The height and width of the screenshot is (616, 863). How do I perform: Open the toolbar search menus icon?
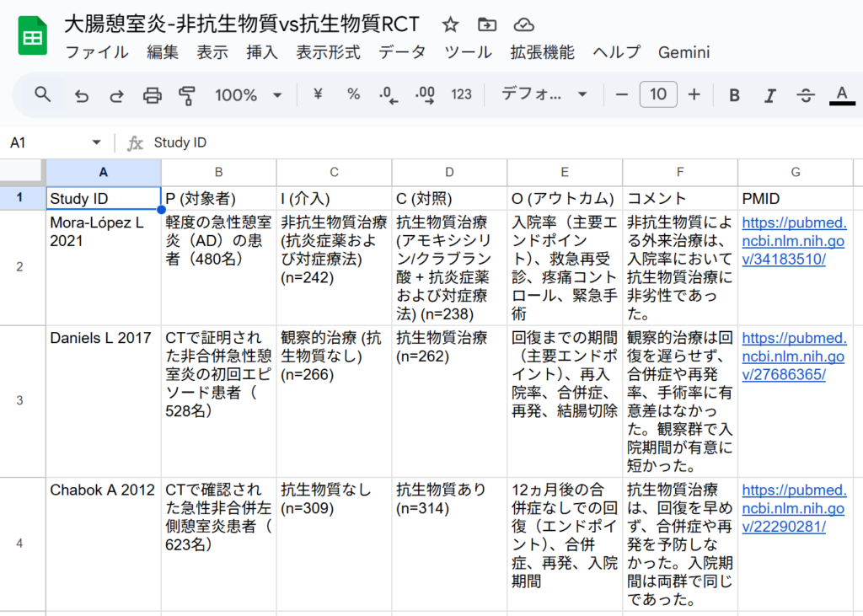(x=43, y=94)
